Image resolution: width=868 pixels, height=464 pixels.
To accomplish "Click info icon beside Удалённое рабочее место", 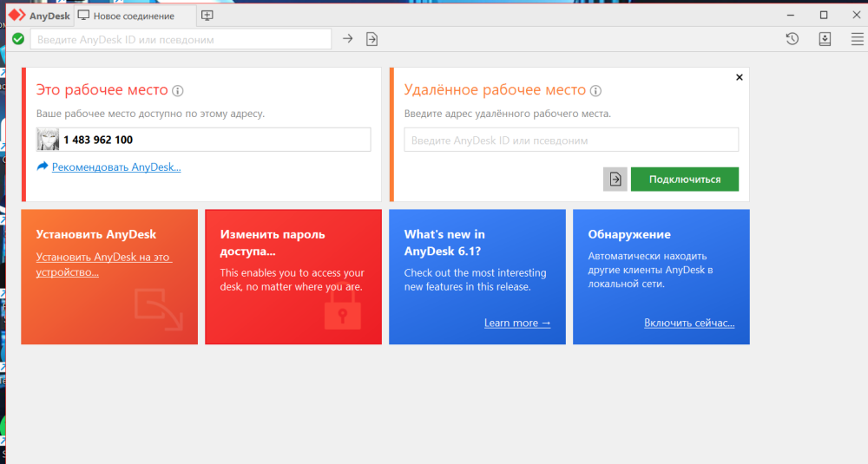I will [x=595, y=91].
